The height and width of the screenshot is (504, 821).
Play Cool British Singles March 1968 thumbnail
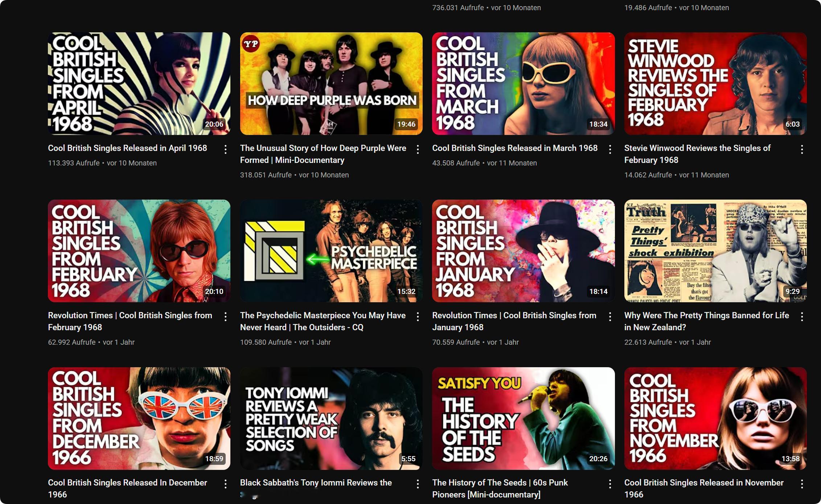(523, 83)
